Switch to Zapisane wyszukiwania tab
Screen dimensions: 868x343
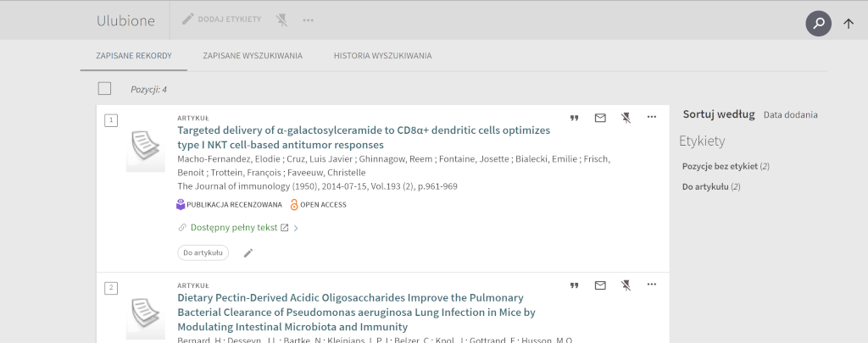pos(253,56)
